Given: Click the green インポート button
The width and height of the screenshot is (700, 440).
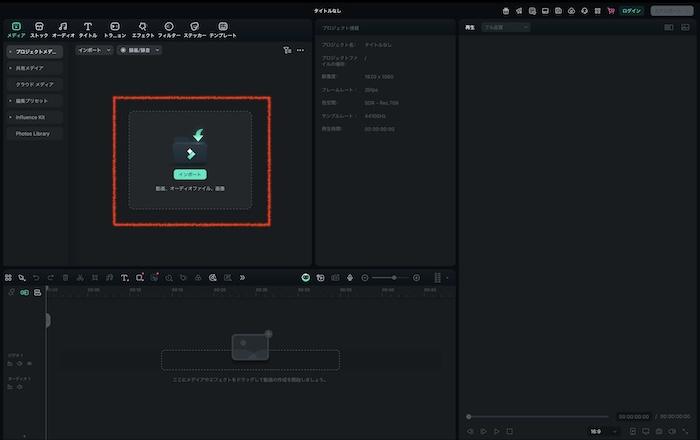Looking at the screenshot, I should pos(190,174).
